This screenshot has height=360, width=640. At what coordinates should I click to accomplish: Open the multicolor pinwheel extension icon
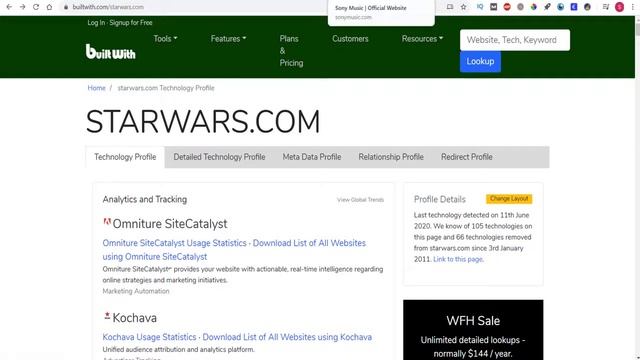[534, 7]
